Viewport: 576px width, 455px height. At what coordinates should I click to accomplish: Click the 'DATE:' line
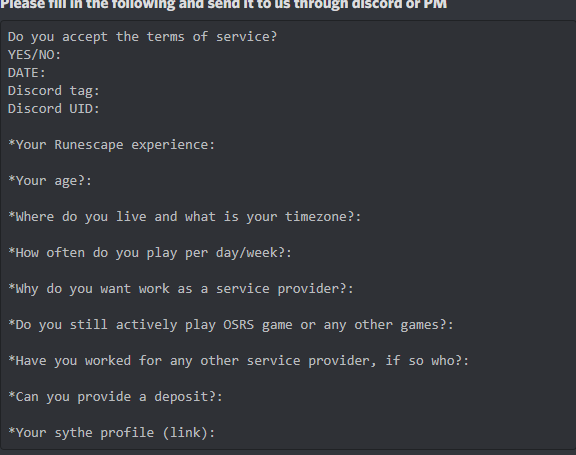pyautogui.click(x=27, y=73)
